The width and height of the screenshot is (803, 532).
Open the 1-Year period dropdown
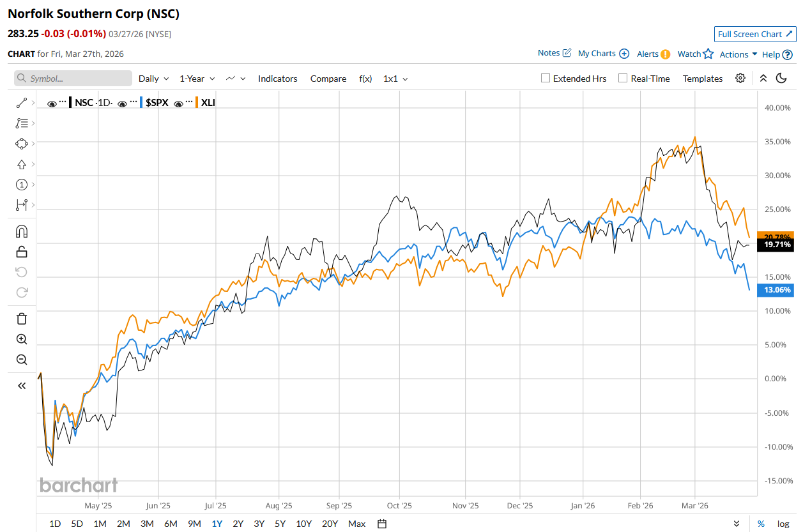point(197,79)
